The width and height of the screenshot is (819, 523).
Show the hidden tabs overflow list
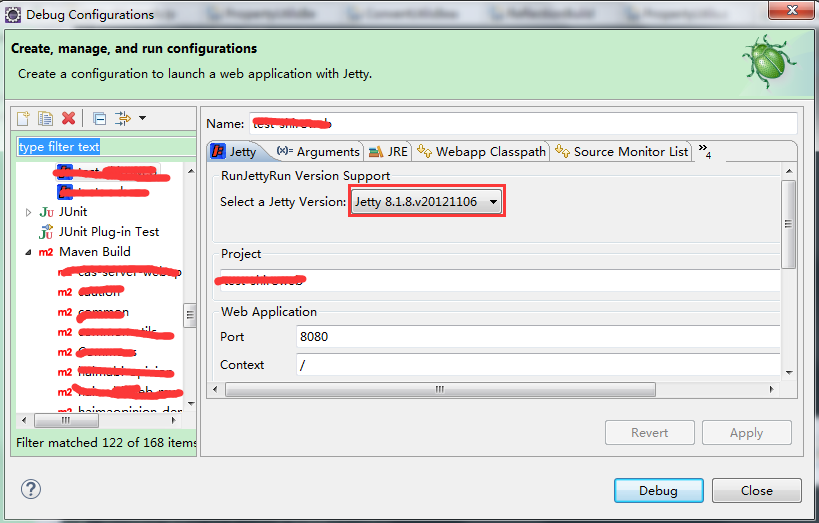pyautogui.click(x=705, y=151)
